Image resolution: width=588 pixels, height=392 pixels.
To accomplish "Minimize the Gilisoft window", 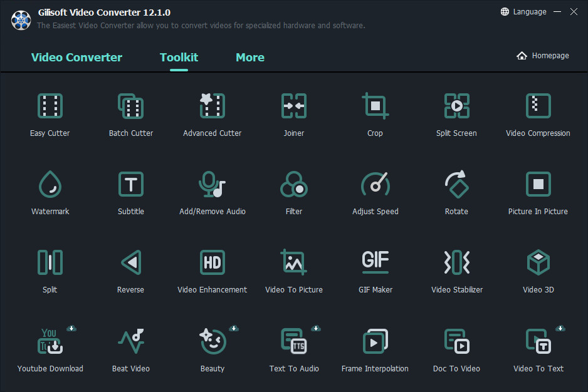I will pos(557,12).
